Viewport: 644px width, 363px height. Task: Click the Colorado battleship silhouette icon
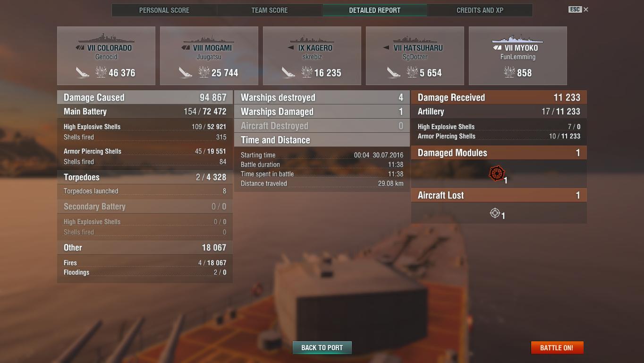106,38
